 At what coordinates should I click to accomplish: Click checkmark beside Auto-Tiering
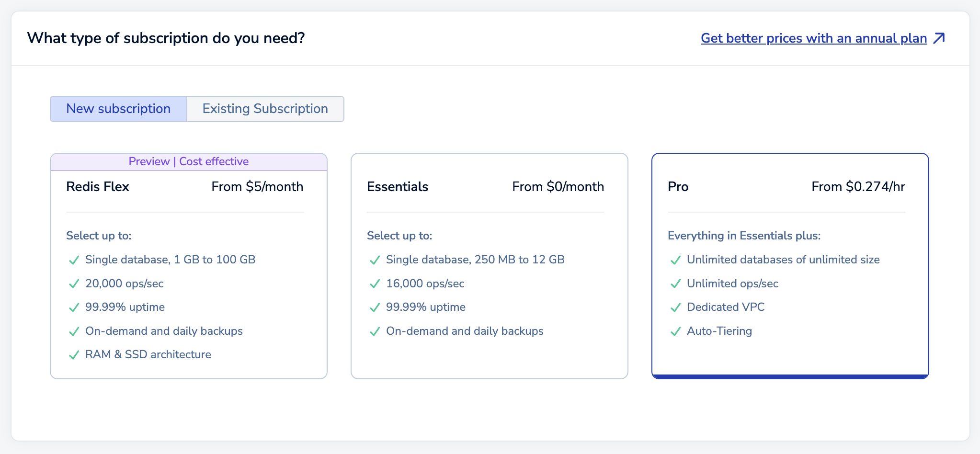(x=675, y=331)
